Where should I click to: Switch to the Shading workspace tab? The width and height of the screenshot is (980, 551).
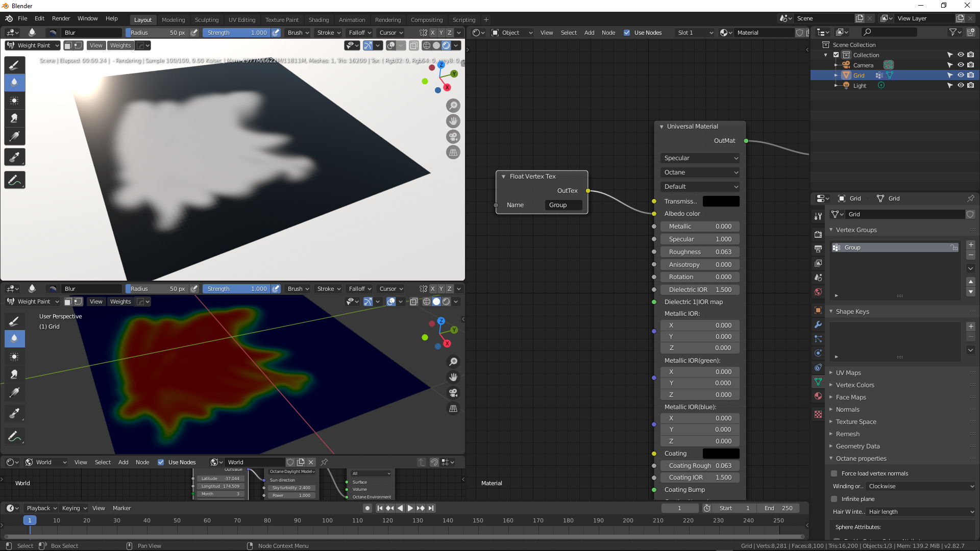tap(318, 20)
